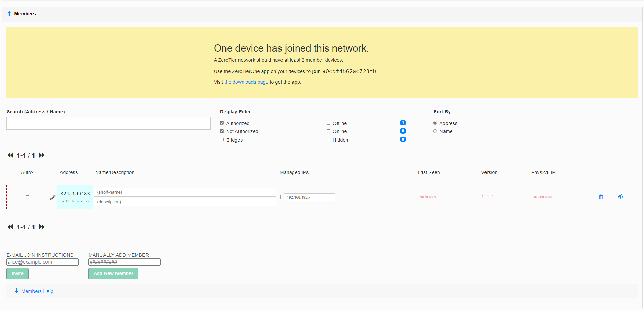The height and width of the screenshot is (311, 644).
Task: Focus the Search Address / Name field
Action: point(109,123)
